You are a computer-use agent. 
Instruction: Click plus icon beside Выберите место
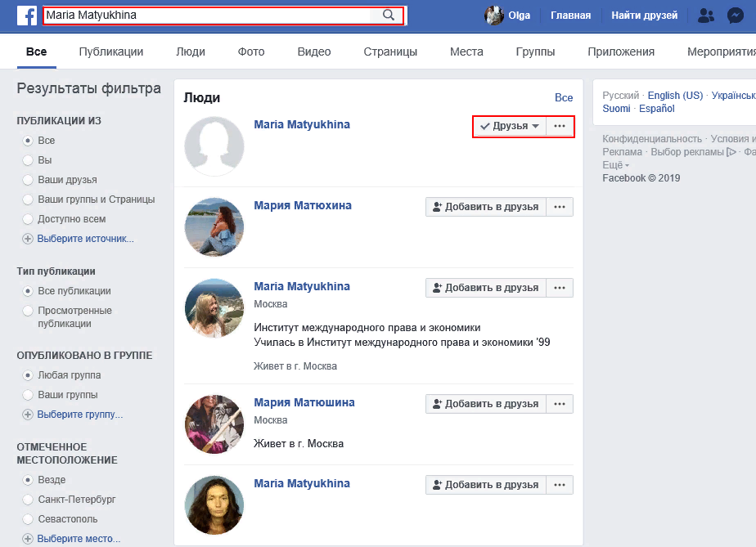pos(28,539)
